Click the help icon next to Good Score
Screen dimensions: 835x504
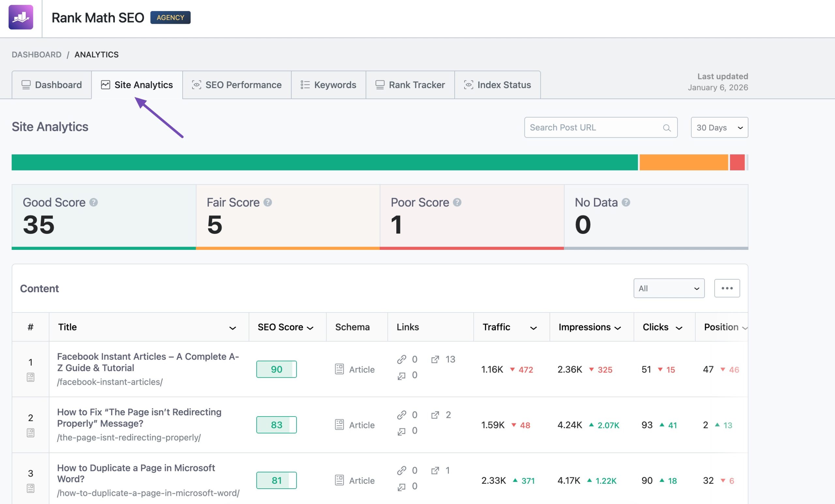[x=94, y=202]
